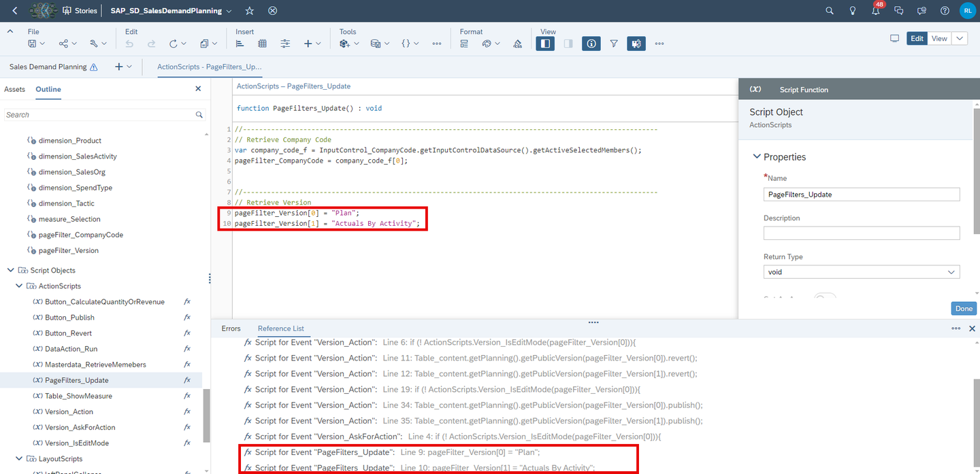Open the RL user profile avatar

968,11
